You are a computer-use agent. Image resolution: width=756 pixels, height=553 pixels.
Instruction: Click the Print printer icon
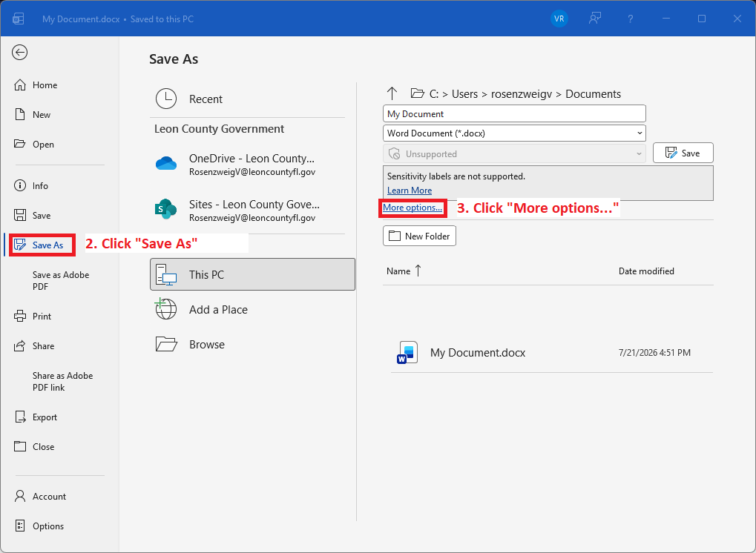pos(20,317)
